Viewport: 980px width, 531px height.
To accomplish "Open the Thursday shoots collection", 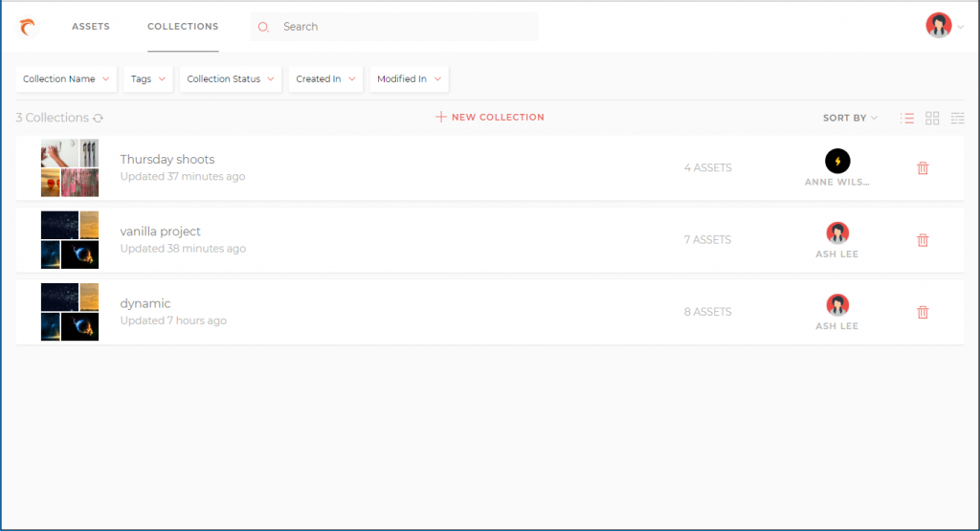I will coord(167,159).
